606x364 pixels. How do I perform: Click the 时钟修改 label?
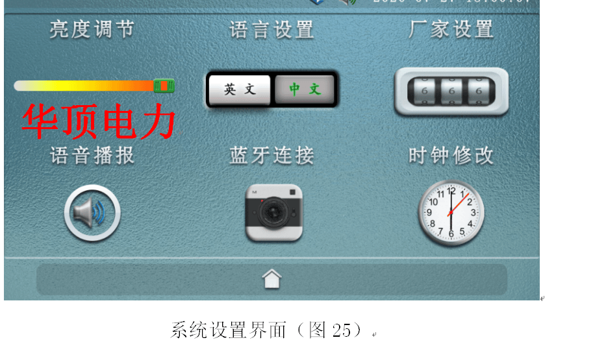451,156
